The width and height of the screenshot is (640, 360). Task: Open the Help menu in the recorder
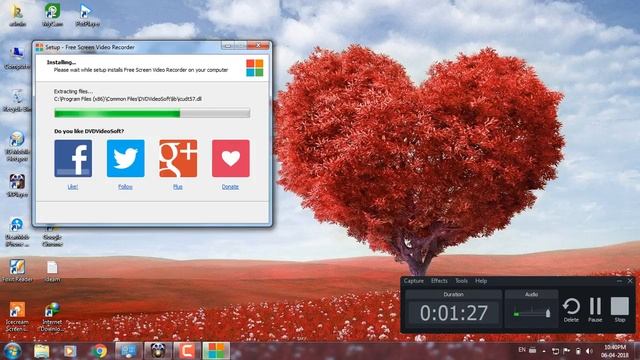point(481,281)
